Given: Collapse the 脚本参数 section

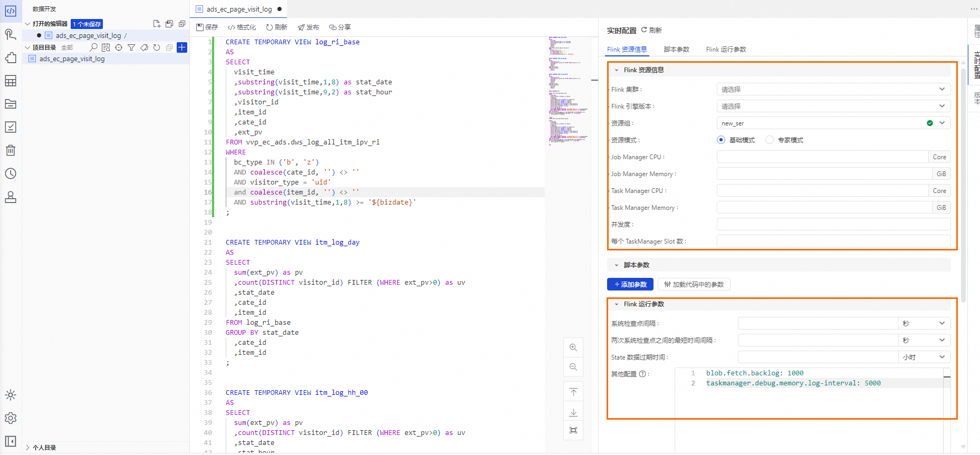Looking at the screenshot, I should (x=616, y=265).
